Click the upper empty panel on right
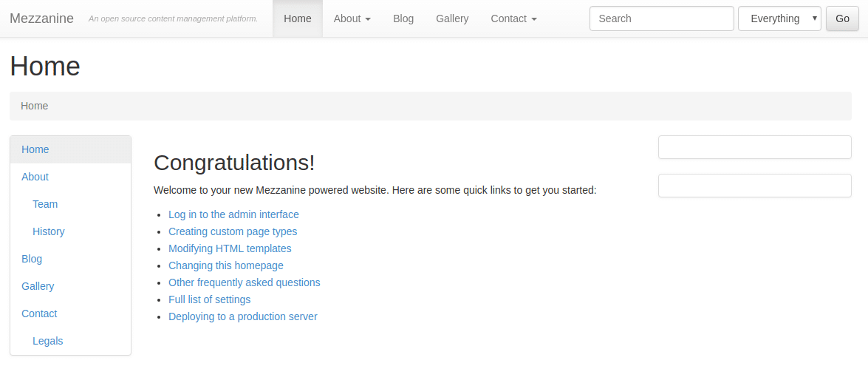 754,147
